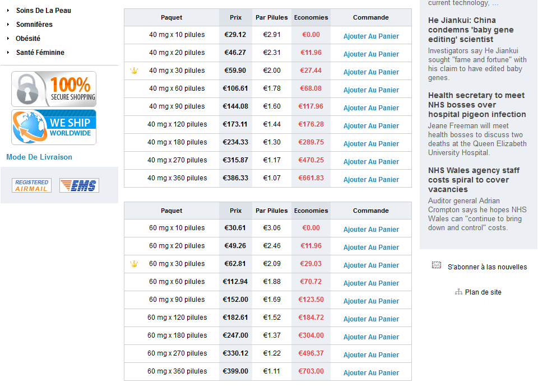Click the €496.37 savings value
This screenshot has width=538, height=392.
tap(311, 353)
